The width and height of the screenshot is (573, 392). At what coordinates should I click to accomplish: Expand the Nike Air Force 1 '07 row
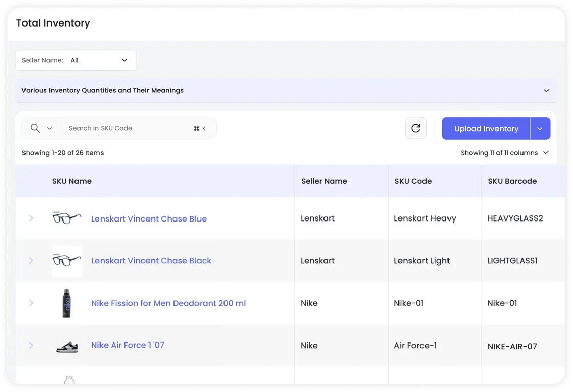click(x=31, y=345)
